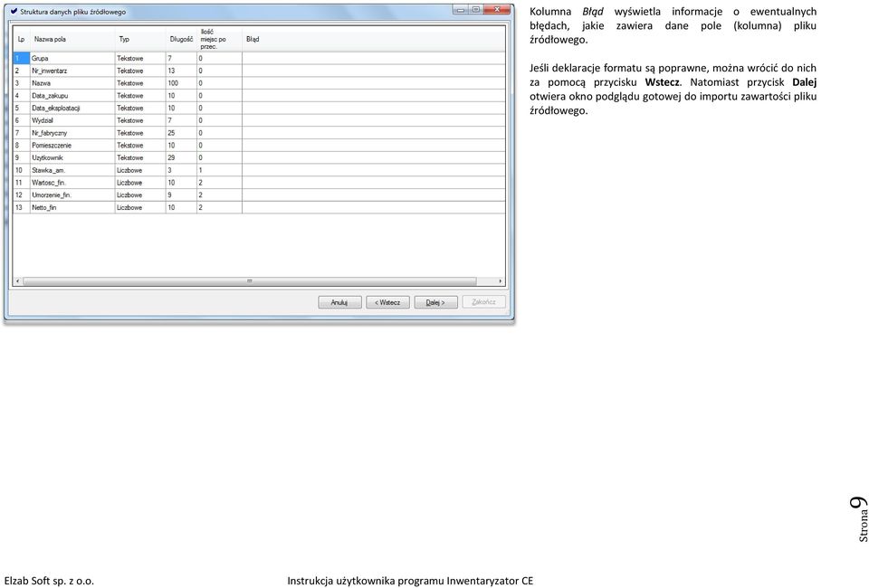Click the length value 29 for Użytkownik

[181, 157]
